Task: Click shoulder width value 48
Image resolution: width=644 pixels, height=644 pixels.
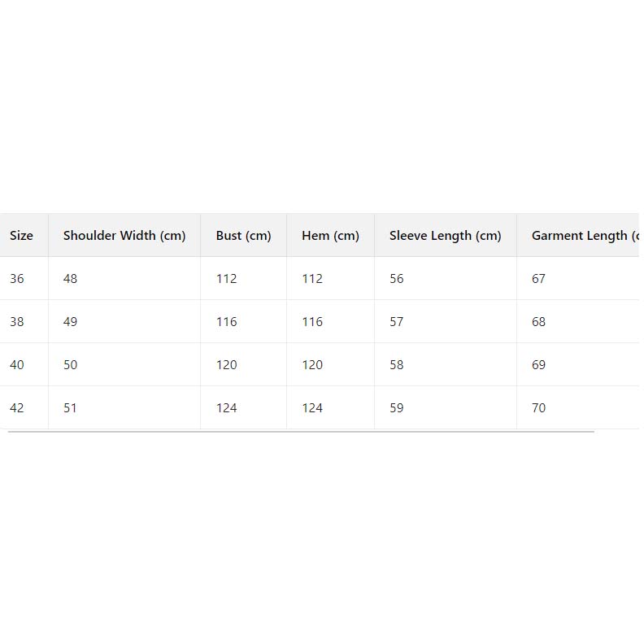Action: pos(71,279)
